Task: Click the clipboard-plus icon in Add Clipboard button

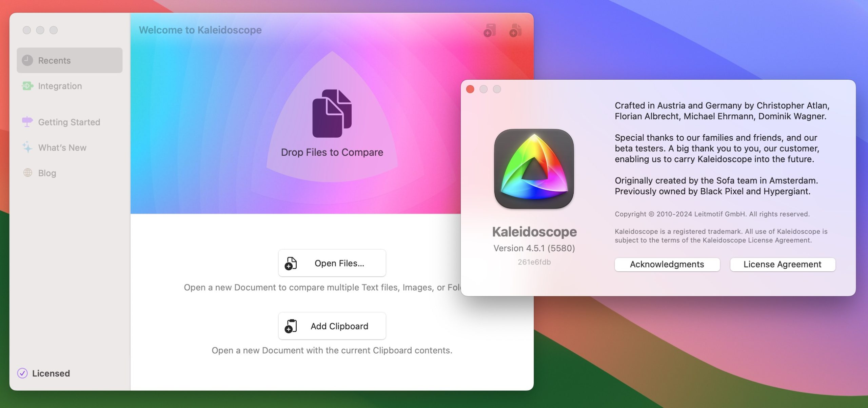Action: pyautogui.click(x=291, y=326)
